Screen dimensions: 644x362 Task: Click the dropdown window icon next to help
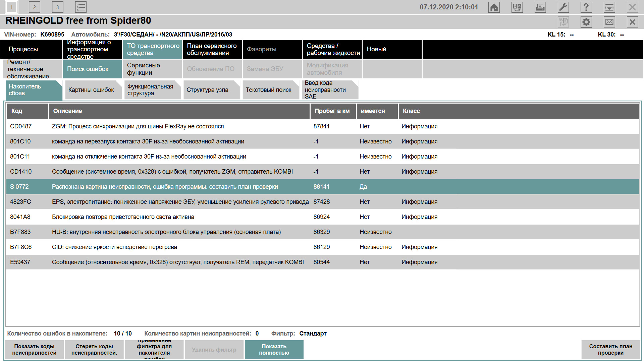[609, 7]
